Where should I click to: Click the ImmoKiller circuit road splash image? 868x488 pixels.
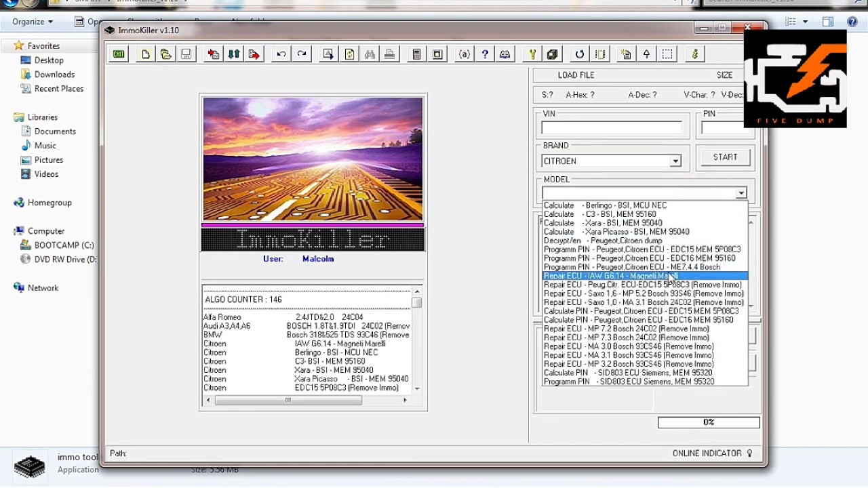pos(313,159)
